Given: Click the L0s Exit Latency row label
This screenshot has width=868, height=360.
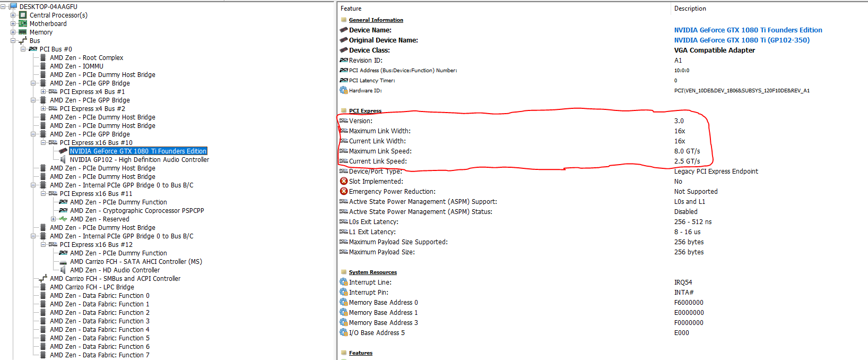Looking at the screenshot, I should point(373,221).
